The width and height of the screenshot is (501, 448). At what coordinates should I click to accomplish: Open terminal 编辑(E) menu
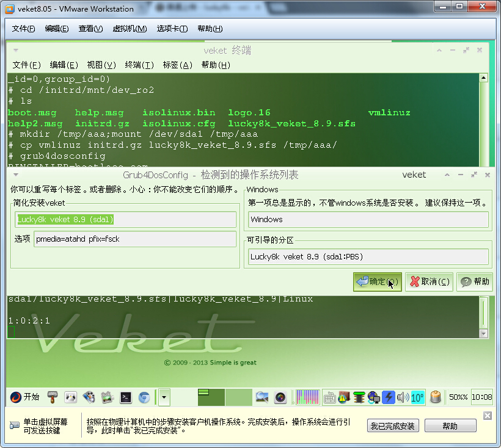[64, 65]
